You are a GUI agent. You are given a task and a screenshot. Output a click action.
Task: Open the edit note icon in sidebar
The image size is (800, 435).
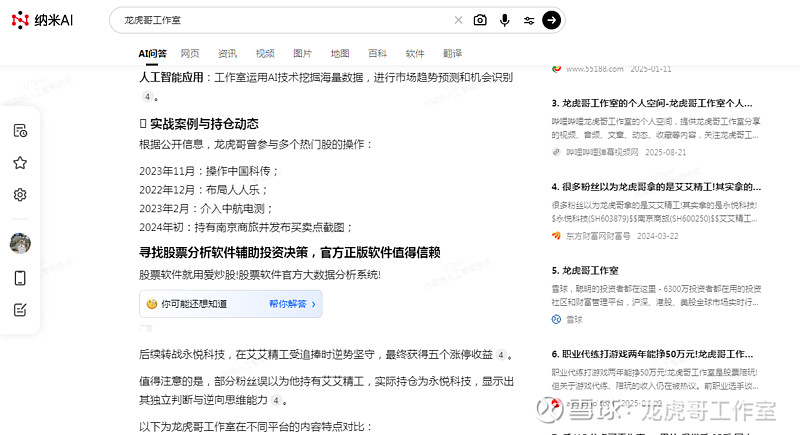20,310
